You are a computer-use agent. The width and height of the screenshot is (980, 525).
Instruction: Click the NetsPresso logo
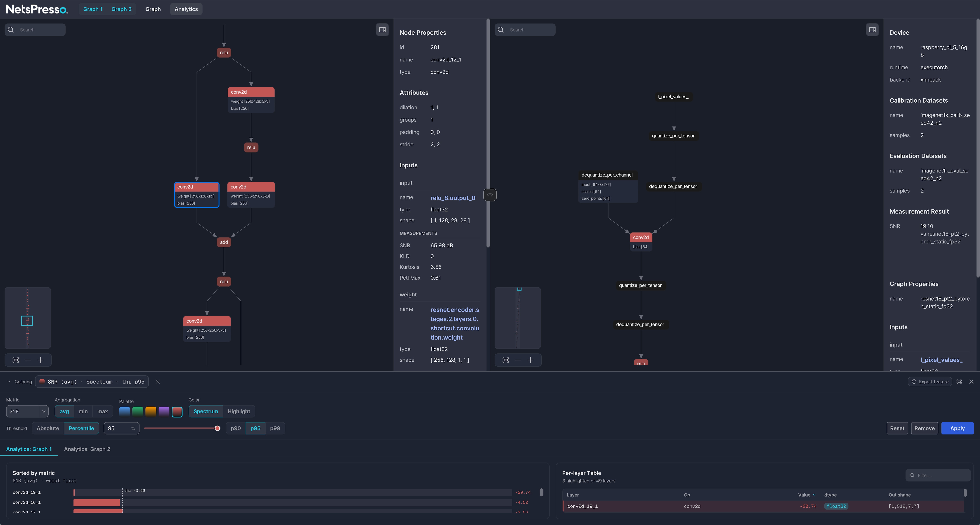tap(37, 9)
